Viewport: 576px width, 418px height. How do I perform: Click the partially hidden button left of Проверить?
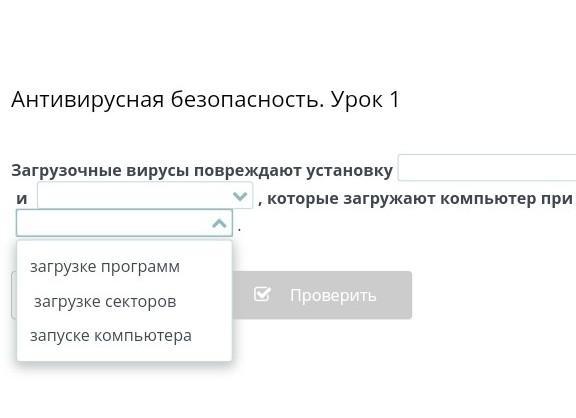[14, 295]
